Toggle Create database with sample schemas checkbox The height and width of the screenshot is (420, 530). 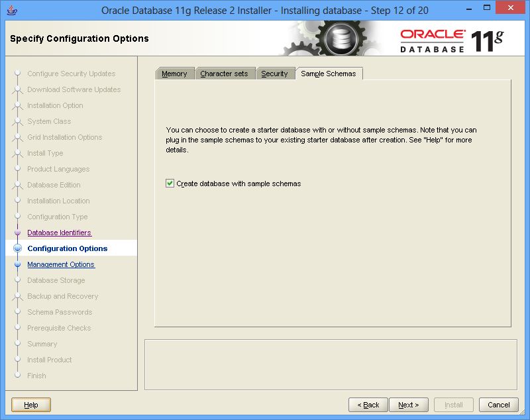coord(170,183)
